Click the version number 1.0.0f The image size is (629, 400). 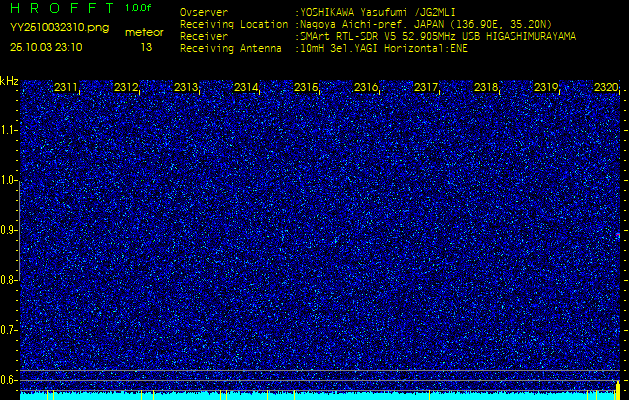coord(138,8)
